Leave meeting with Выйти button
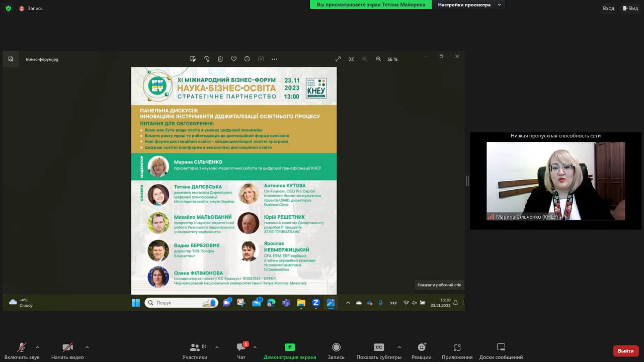Screen dimensions: 644x362 [626, 350]
